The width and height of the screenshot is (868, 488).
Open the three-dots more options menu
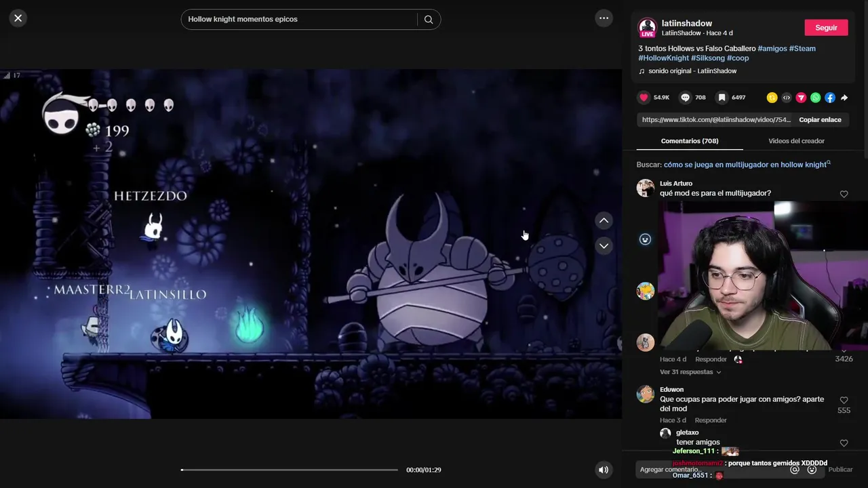(x=604, y=18)
